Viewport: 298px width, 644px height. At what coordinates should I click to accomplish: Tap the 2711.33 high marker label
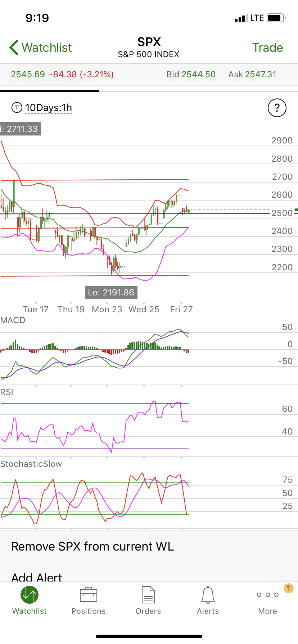21,129
